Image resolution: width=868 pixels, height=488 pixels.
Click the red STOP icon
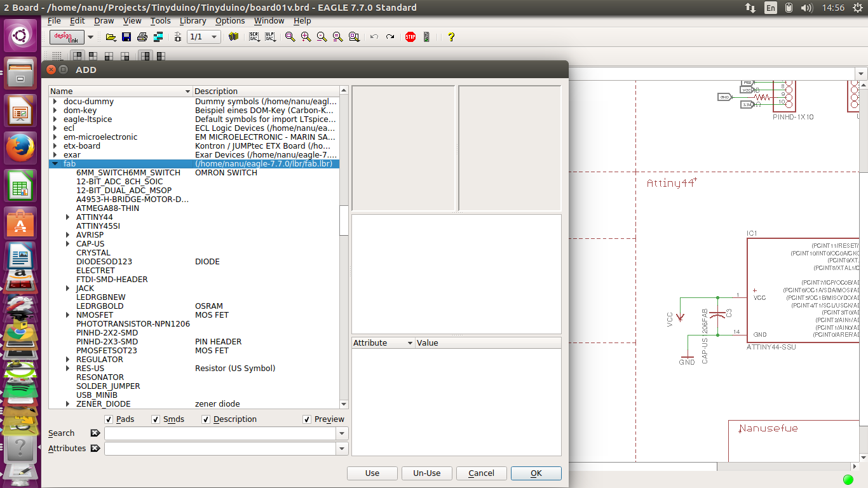tap(410, 37)
